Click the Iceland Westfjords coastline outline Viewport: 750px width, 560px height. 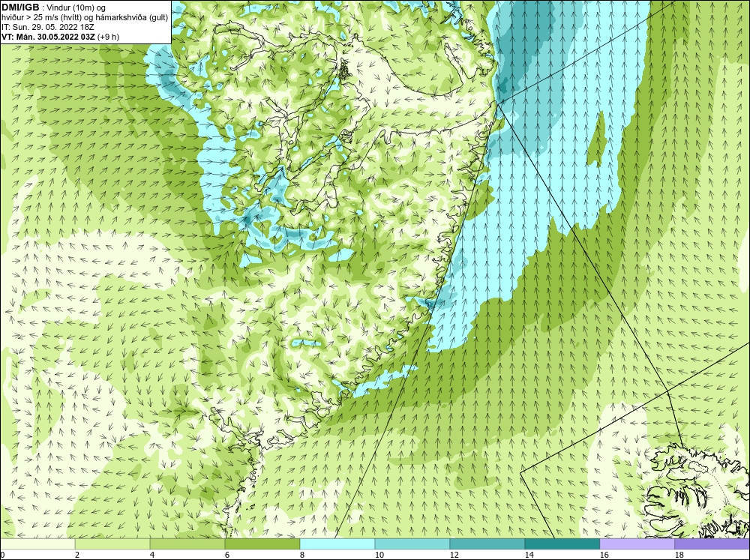pos(696,490)
